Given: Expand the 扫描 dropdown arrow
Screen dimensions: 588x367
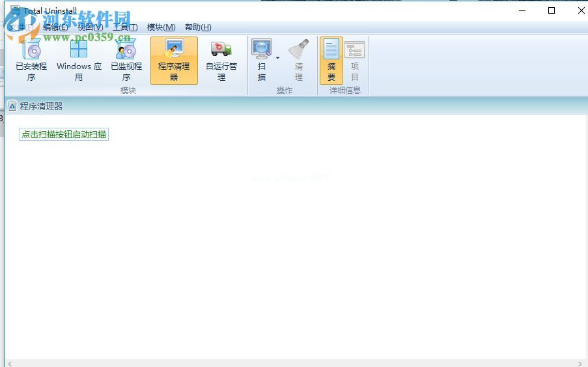Looking at the screenshot, I should (277, 58).
